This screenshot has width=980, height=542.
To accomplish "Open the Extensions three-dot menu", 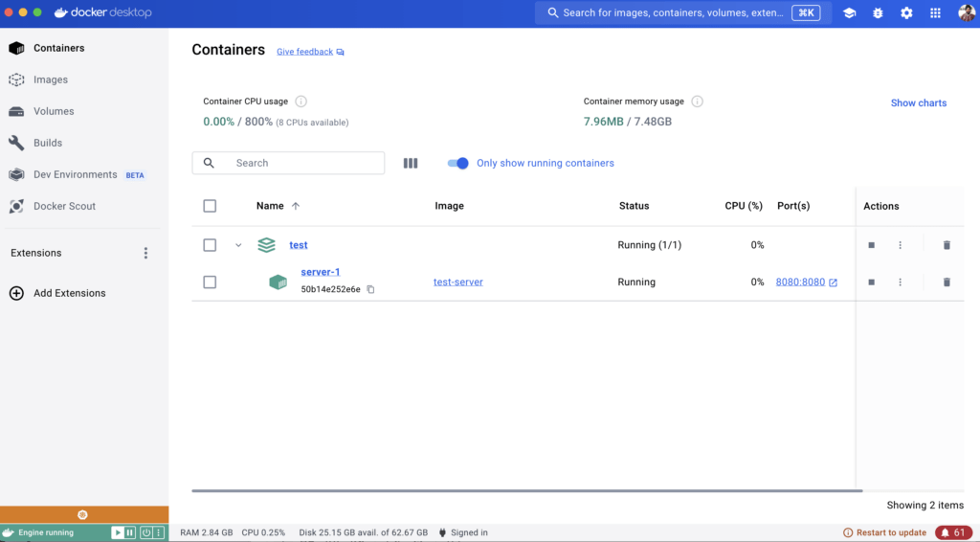I will (145, 253).
